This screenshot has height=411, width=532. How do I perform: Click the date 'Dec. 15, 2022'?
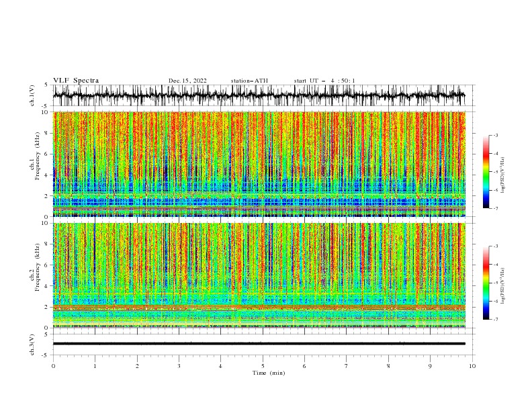pyautogui.click(x=187, y=81)
